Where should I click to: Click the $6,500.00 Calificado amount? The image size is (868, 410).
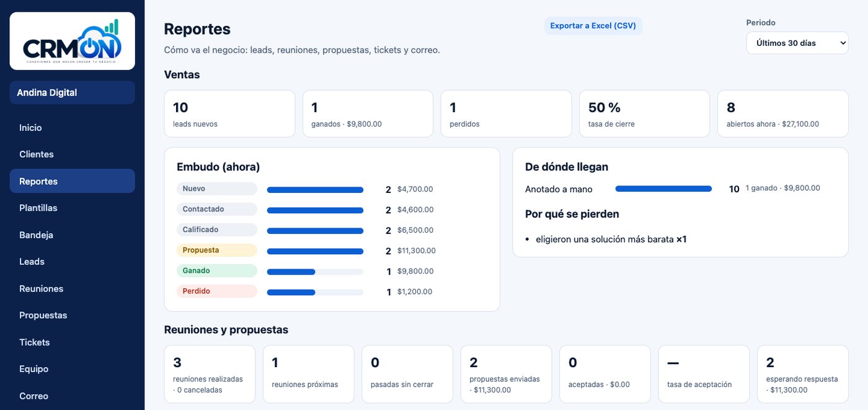tap(415, 230)
